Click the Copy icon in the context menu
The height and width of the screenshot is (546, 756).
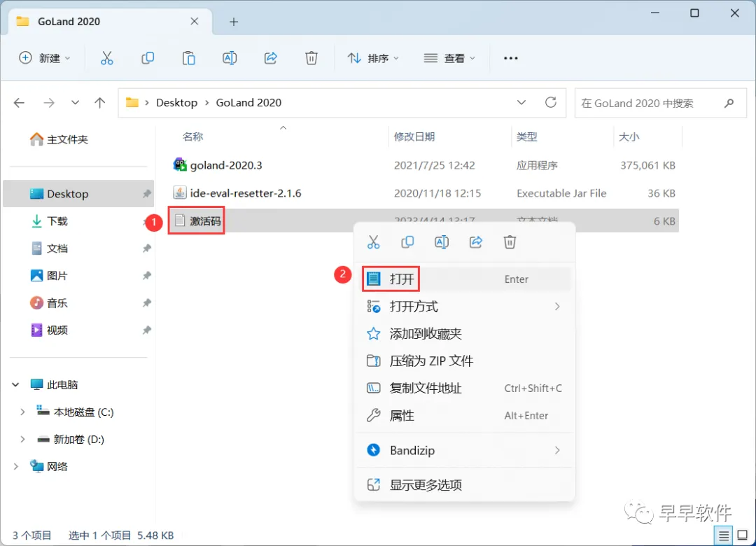tap(407, 241)
